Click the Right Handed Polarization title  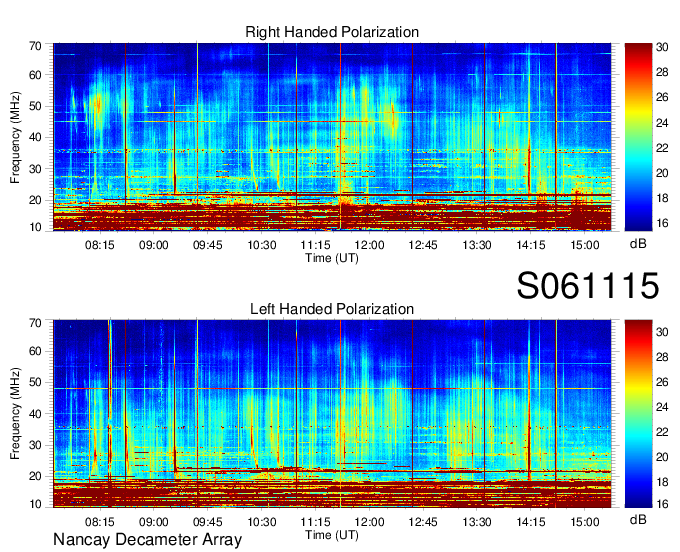[332, 32]
